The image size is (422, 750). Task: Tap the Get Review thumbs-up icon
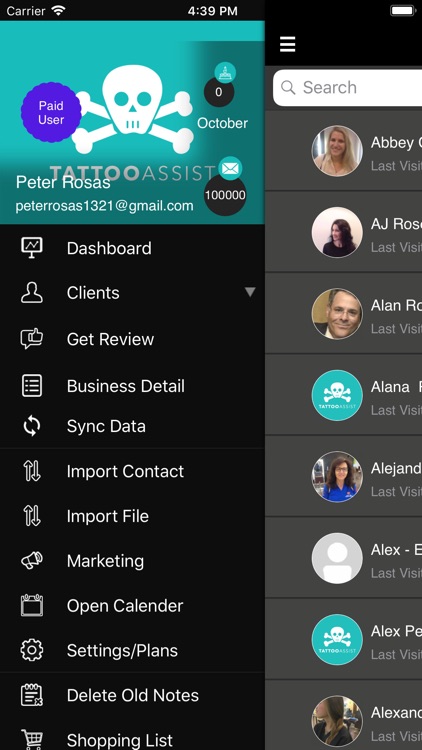click(32, 339)
